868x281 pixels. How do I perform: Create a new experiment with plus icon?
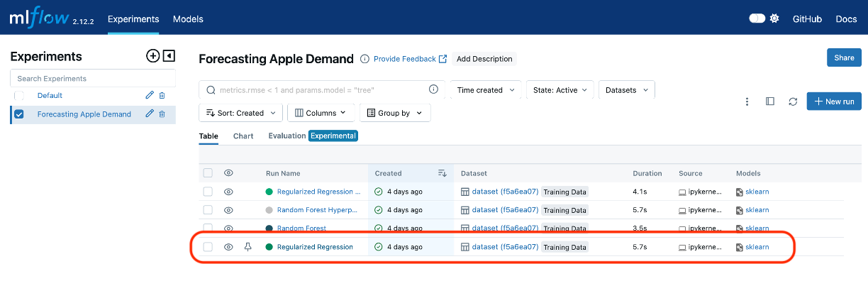[x=152, y=56]
